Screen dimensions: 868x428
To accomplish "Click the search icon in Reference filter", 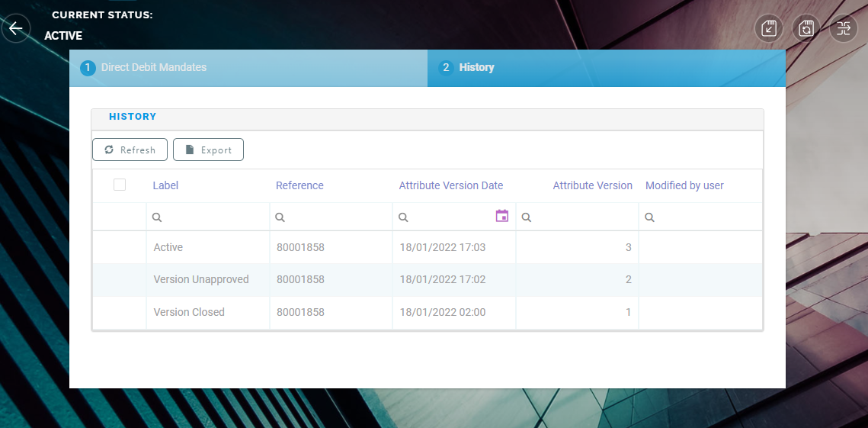I will coord(280,217).
